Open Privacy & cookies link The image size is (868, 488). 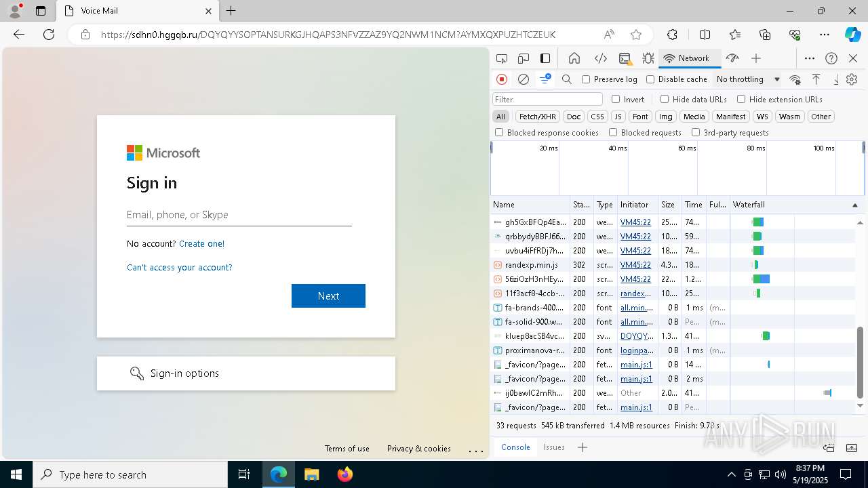419,449
